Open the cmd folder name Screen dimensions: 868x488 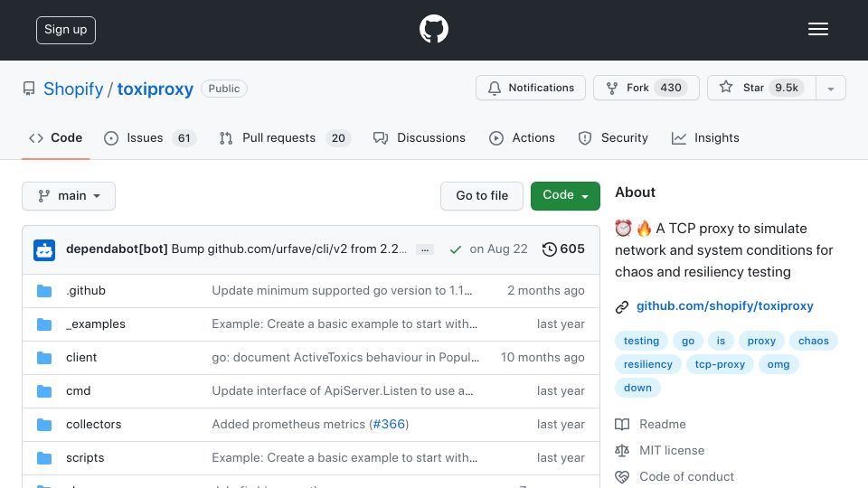coord(78,390)
